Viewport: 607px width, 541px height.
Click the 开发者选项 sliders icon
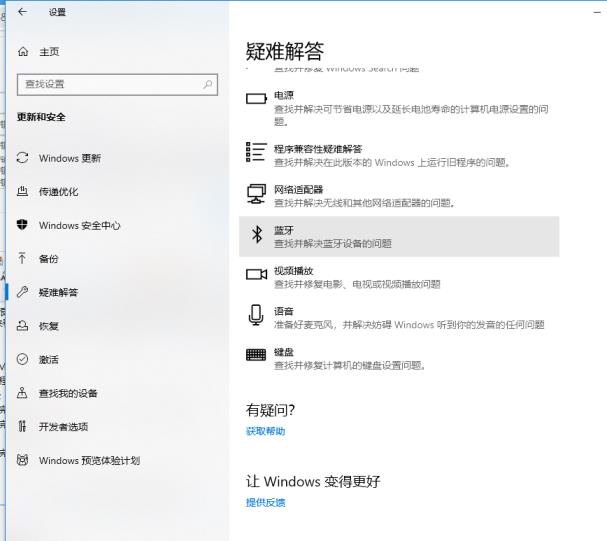pos(22,426)
